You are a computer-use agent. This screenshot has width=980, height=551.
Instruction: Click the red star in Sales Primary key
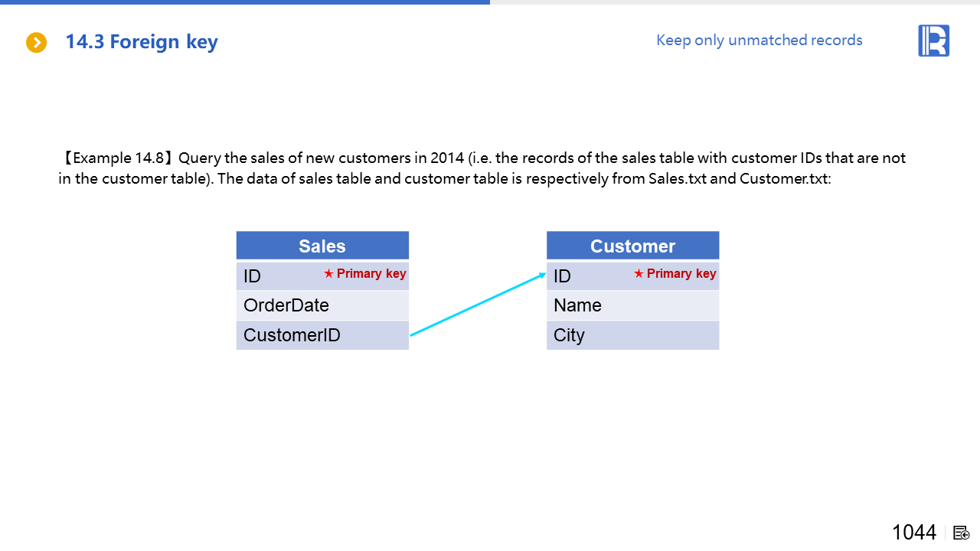(328, 274)
